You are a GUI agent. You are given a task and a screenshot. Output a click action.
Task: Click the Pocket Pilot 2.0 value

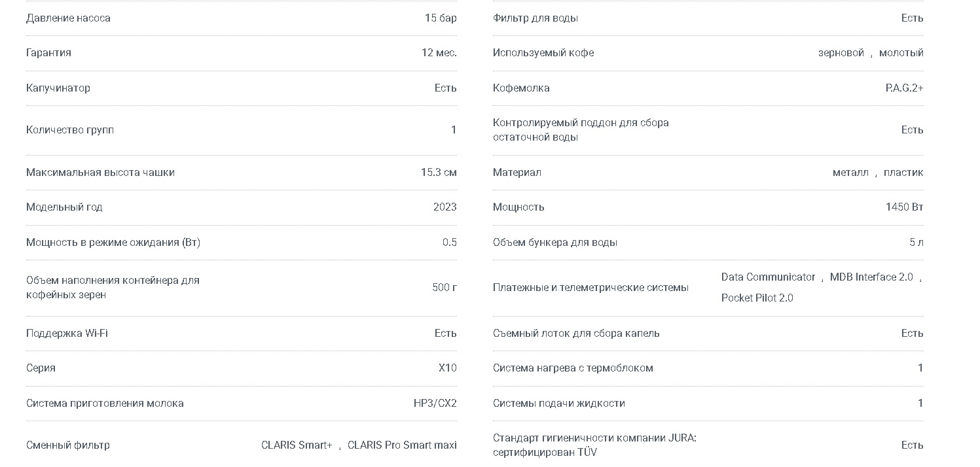[x=757, y=298]
